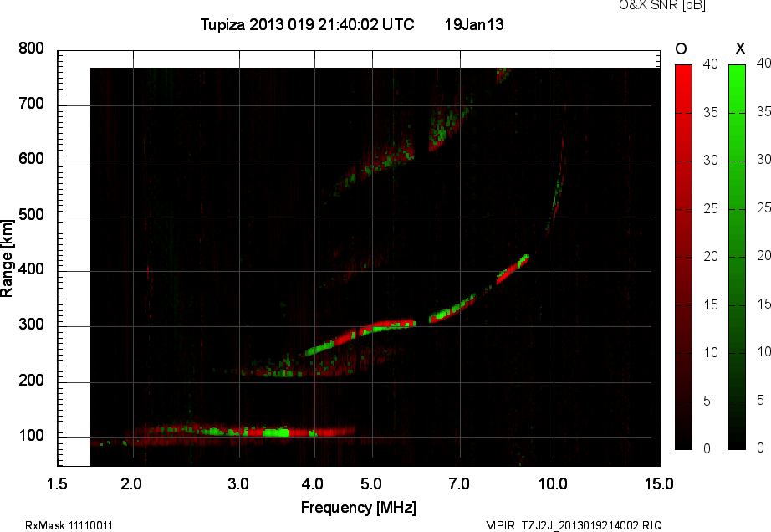Click the 35 dB label beside the O color bar
The height and width of the screenshot is (532, 771).
[x=710, y=113]
